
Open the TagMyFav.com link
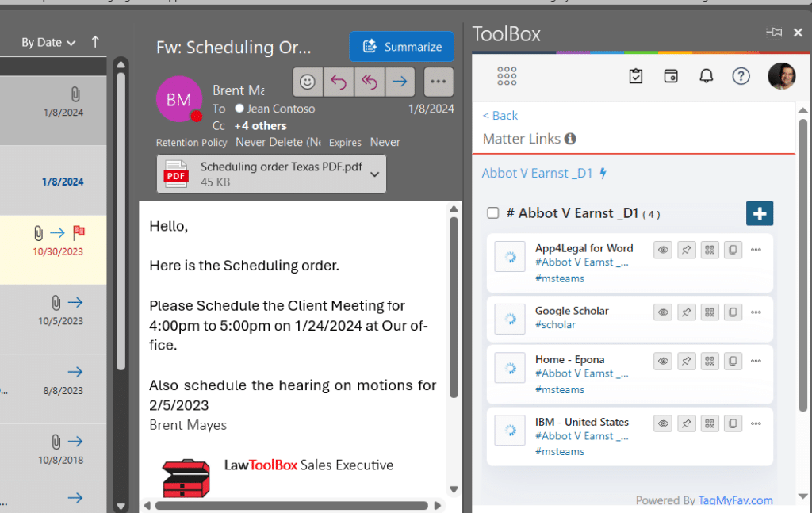(735, 500)
